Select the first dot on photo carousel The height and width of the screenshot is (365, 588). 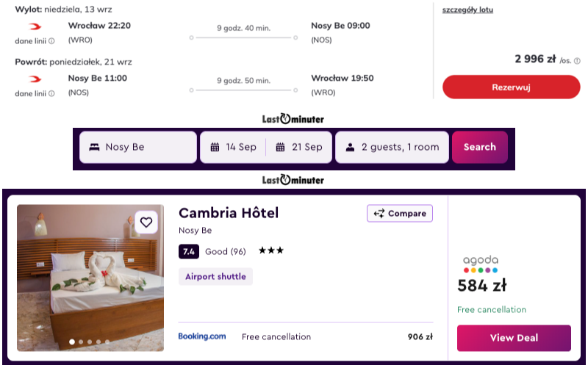(72, 341)
